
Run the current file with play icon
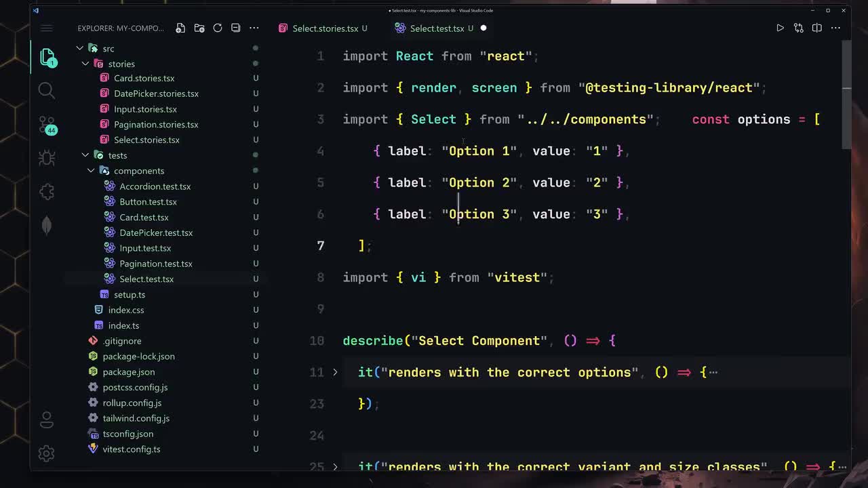point(780,28)
